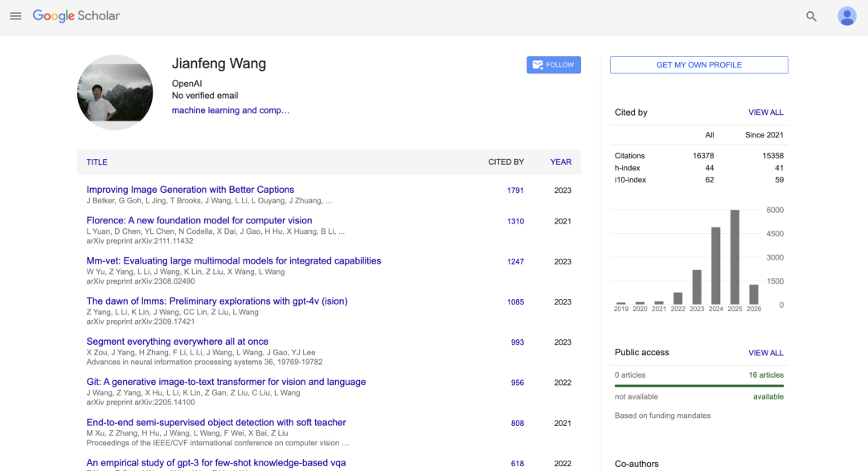Click Jianfeng Wang's profile photo
The image size is (868, 471).
(x=115, y=92)
